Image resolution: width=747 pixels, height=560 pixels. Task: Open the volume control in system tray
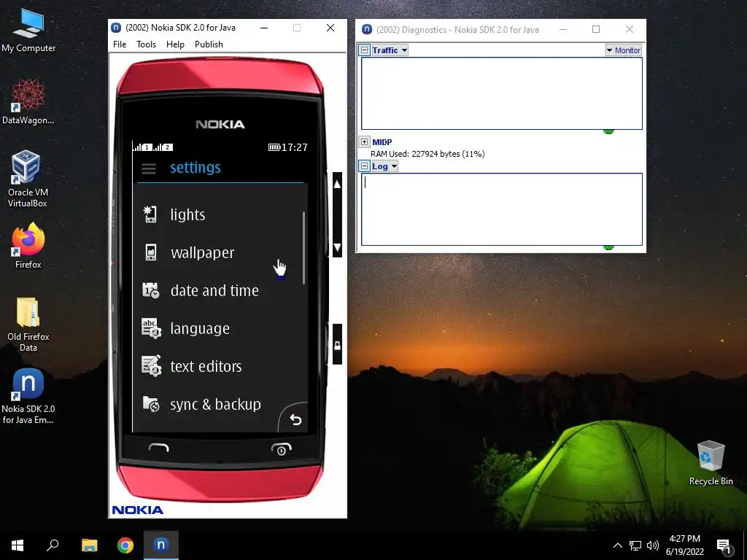pos(653,545)
